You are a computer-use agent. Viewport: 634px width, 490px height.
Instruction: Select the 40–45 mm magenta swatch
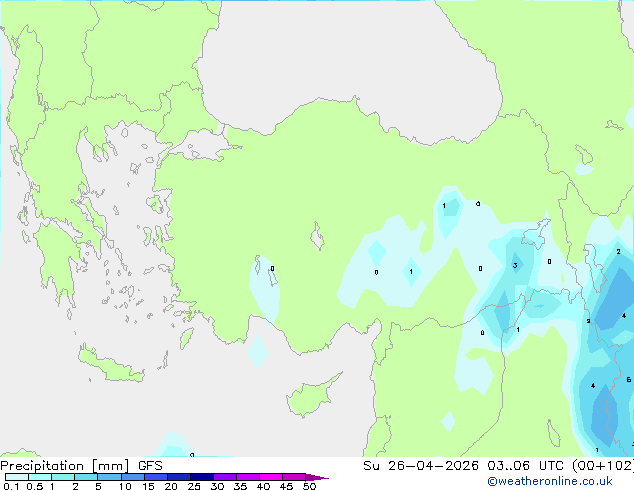coord(271,477)
